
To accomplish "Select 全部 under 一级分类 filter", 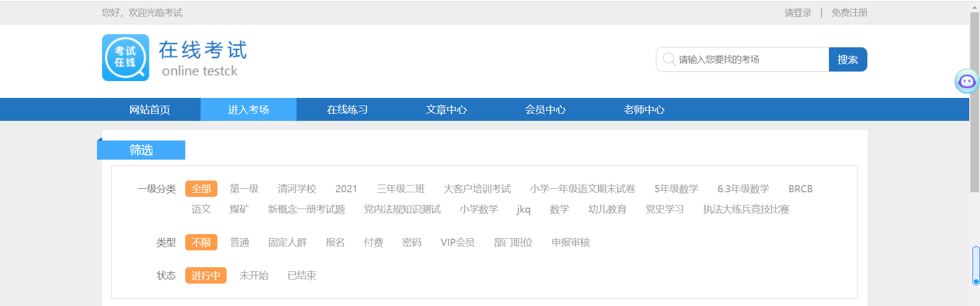I will click(201, 189).
